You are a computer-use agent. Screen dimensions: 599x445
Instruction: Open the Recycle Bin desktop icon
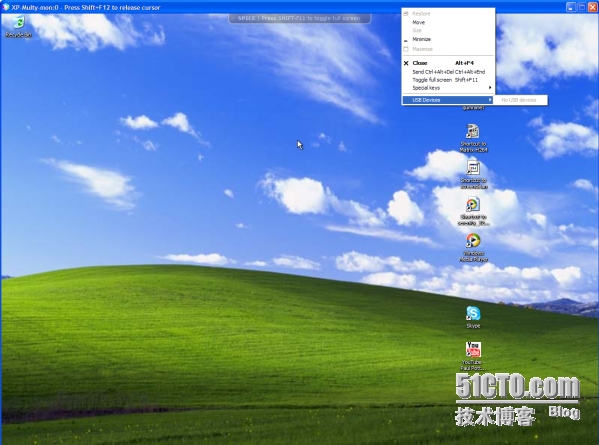(18, 26)
